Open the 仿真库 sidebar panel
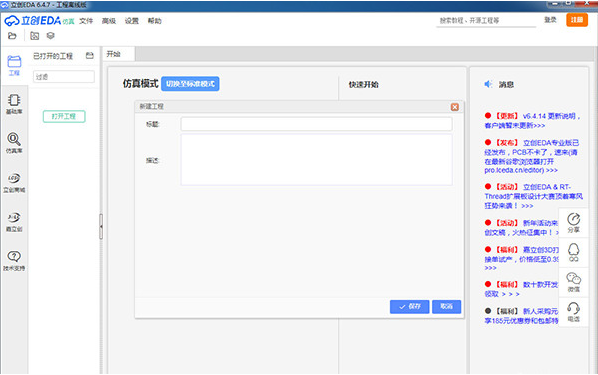This screenshot has height=375, width=598. click(x=14, y=143)
